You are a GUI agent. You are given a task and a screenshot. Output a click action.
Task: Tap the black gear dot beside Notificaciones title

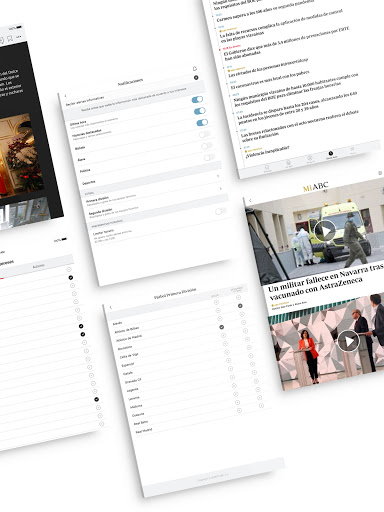pos(196,77)
